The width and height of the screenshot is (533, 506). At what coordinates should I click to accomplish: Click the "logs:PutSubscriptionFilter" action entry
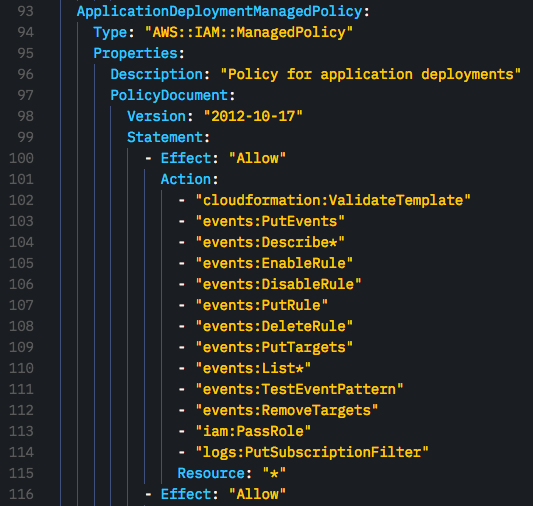click(312, 452)
